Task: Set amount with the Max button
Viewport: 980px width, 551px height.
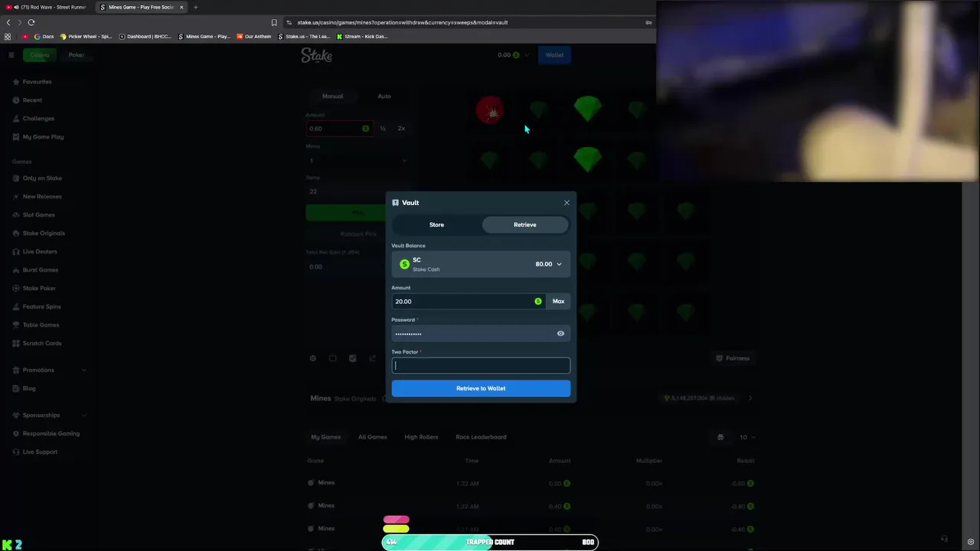Action: [558, 302]
